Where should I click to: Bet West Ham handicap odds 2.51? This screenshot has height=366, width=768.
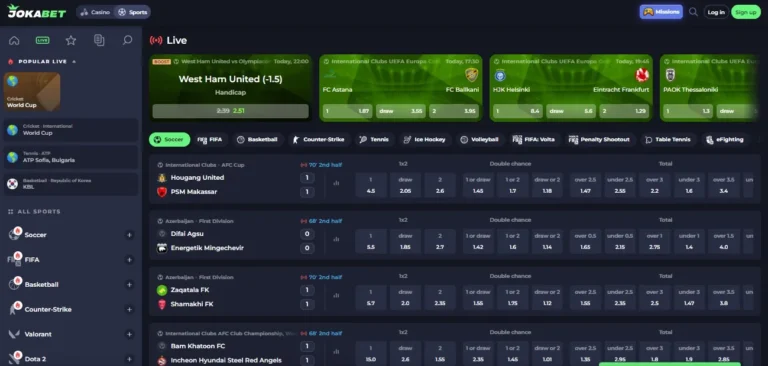[231, 111]
